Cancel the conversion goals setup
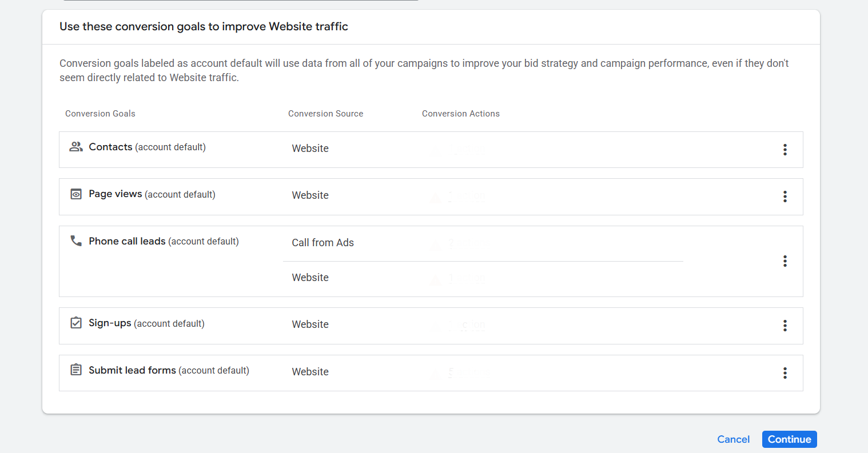Viewport: 868px width, 453px height. point(733,439)
